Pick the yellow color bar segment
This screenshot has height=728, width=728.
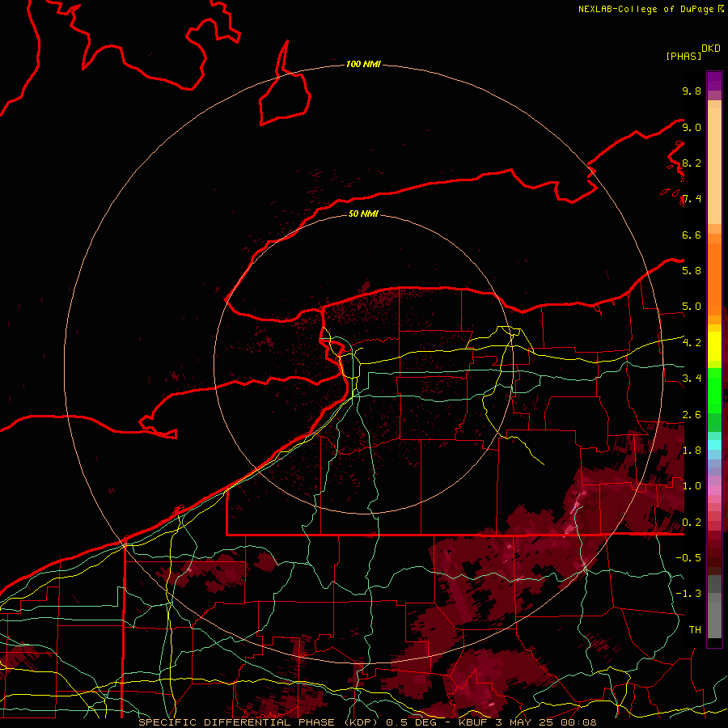(714, 346)
